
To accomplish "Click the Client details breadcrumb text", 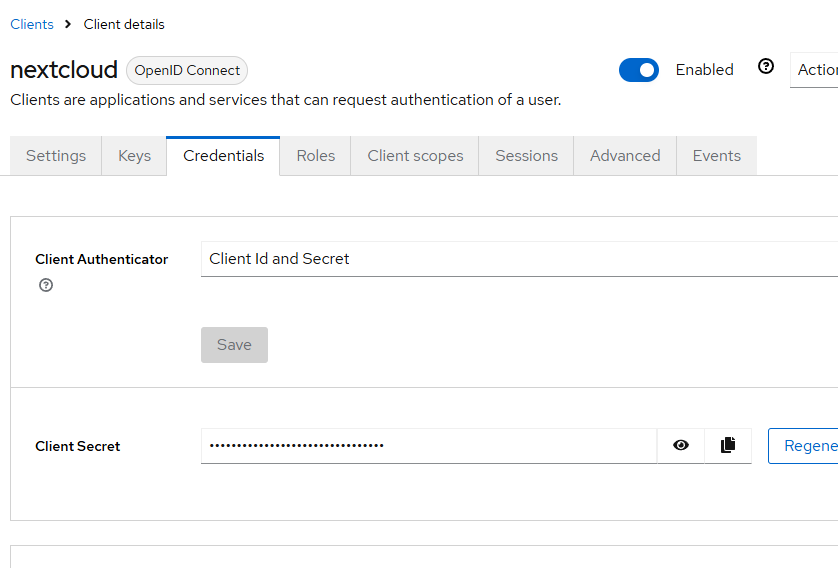I will coord(124,25).
